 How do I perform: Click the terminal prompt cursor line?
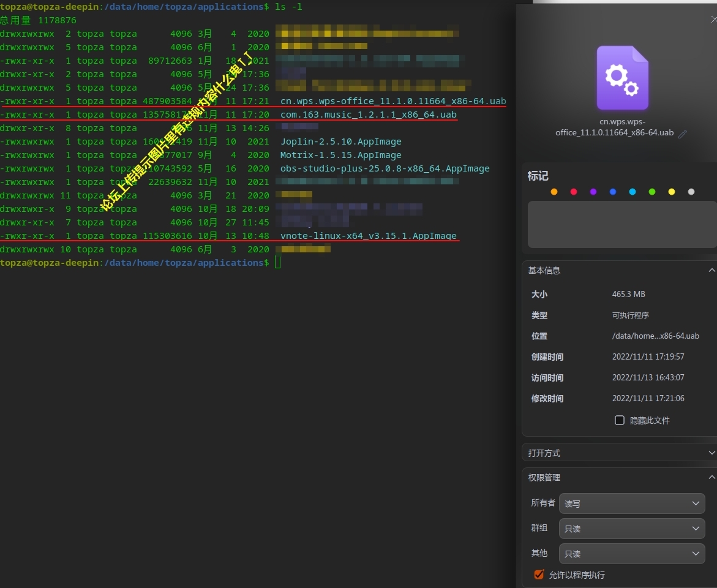click(x=277, y=263)
